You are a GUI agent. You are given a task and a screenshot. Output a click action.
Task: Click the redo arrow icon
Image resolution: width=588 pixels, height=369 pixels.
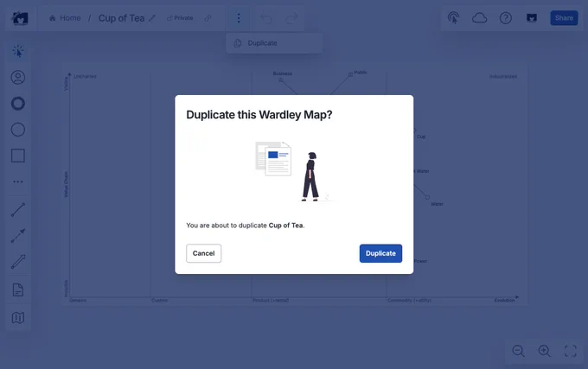[x=291, y=18]
